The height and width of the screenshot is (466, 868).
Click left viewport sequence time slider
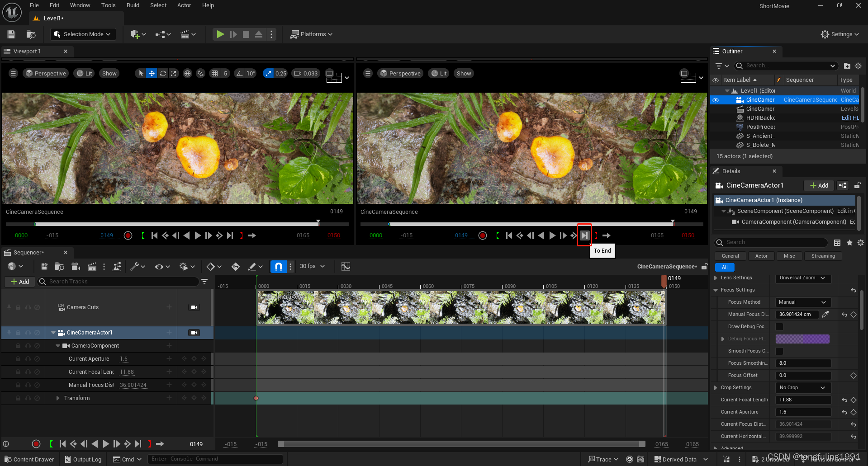(x=177, y=224)
